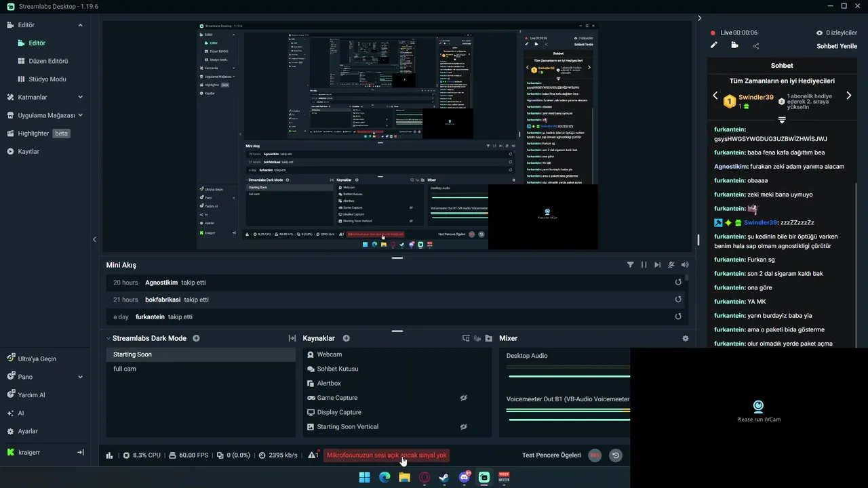Click the REC record button

pyautogui.click(x=595, y=455)
